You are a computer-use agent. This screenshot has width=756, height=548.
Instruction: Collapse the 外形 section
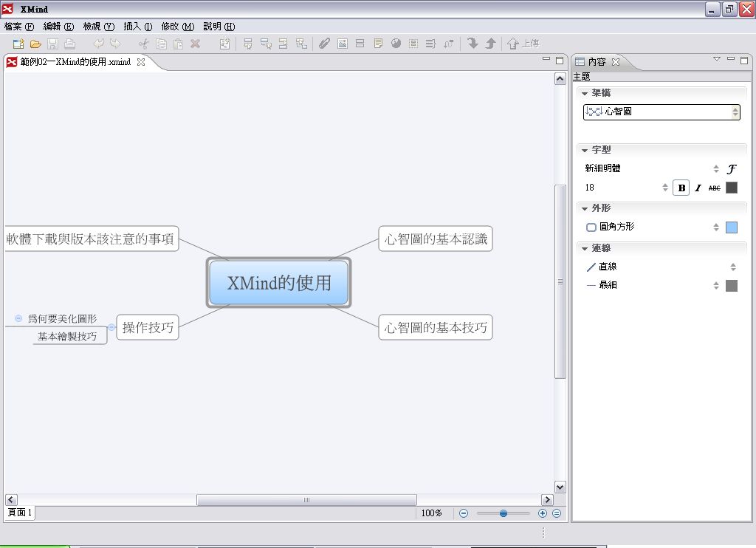click(585, 209)
